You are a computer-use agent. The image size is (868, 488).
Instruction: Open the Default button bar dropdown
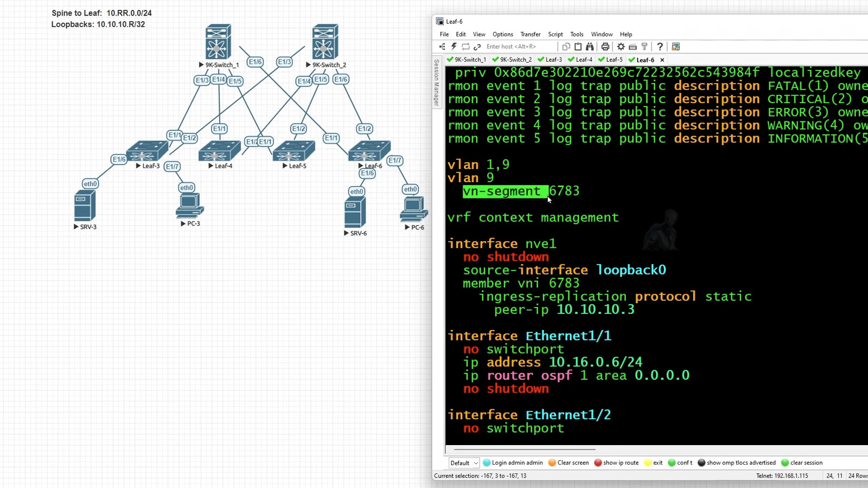click(x=464, y=463)
